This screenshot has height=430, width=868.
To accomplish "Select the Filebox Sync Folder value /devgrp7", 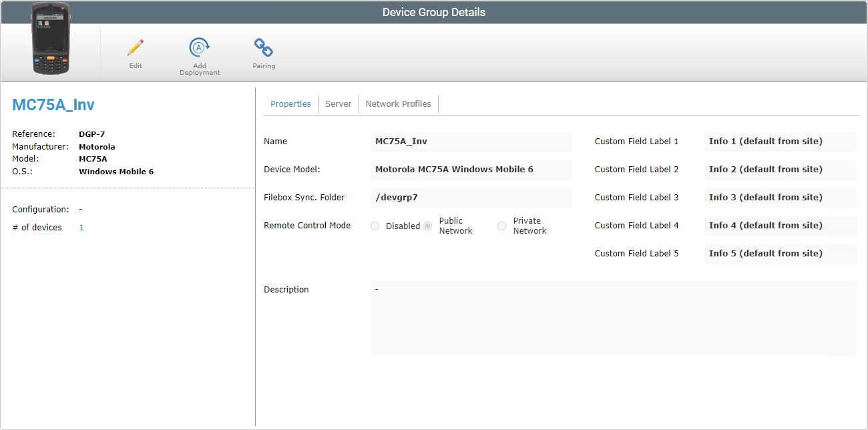I will click(x=471, y=198).
